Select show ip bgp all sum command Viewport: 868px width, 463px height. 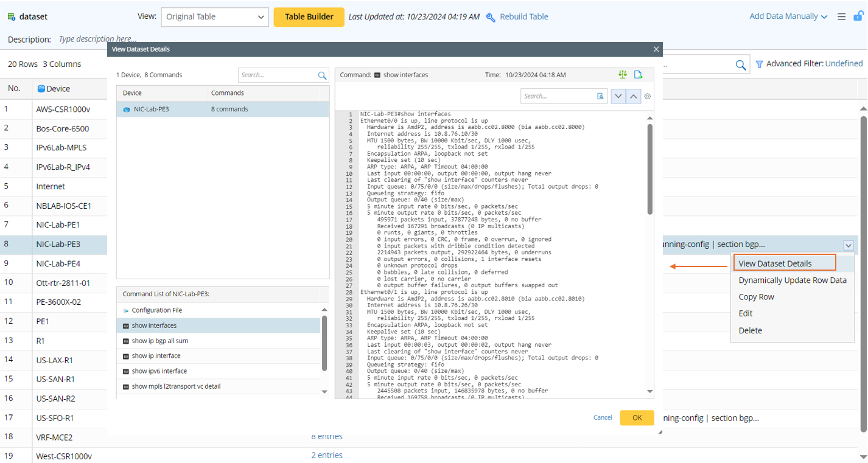point(159,341)
